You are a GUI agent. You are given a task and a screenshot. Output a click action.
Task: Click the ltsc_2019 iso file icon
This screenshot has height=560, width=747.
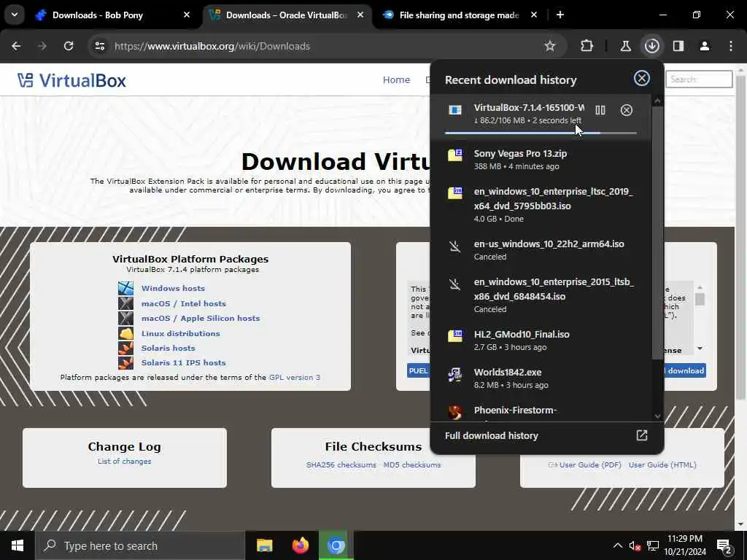455,192
